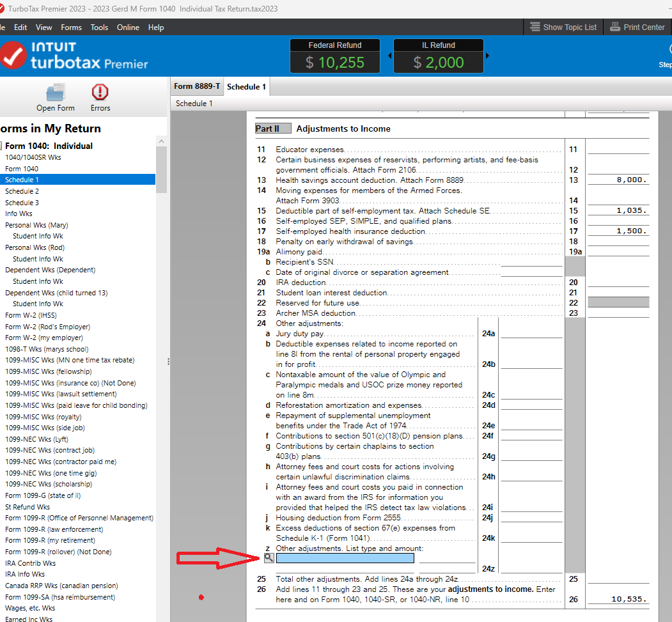Open 1099-MISC Wks (lawsuit settlement)
This screenshot has width=672, height=622.
click(x=61, y=394)
